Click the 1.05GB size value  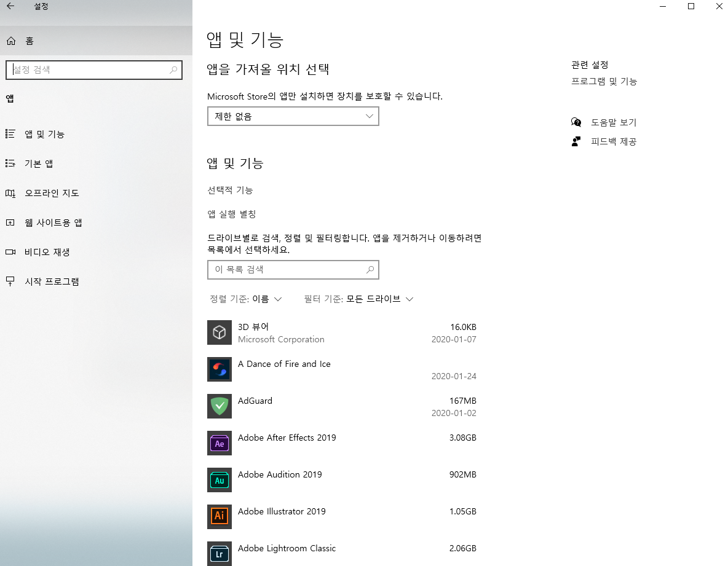462,511
